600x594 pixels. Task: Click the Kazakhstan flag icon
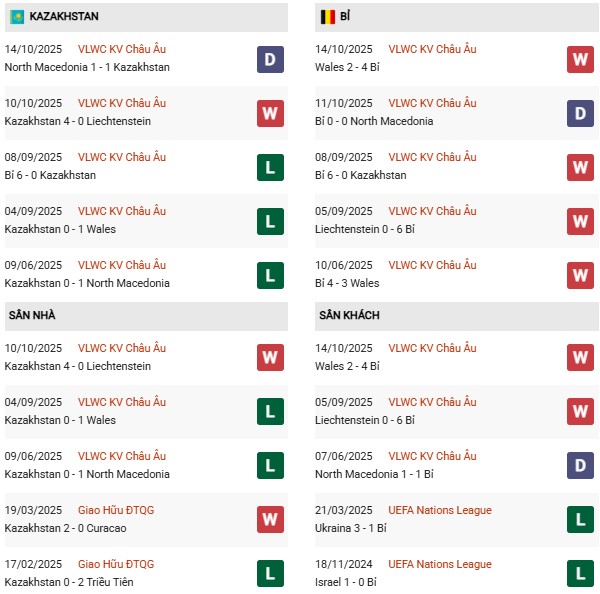[x=17, y=17]
